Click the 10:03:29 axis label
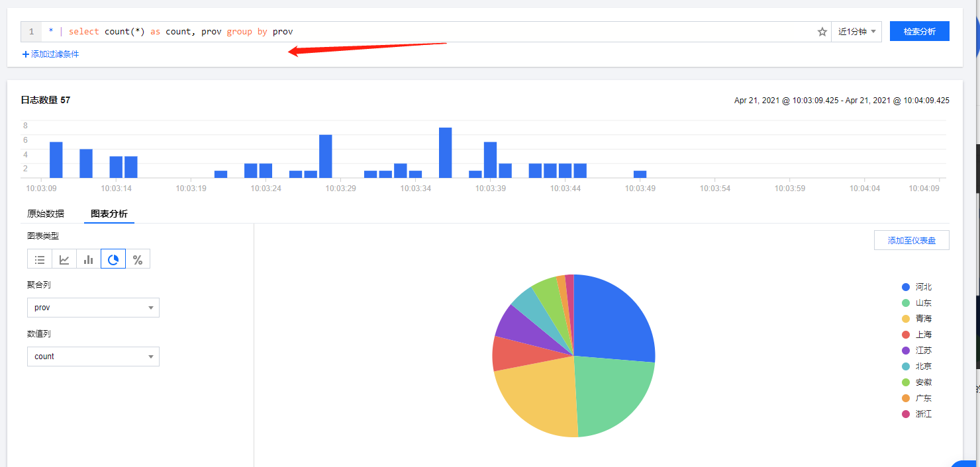980x467 pixels. click(x=340, y=189)
